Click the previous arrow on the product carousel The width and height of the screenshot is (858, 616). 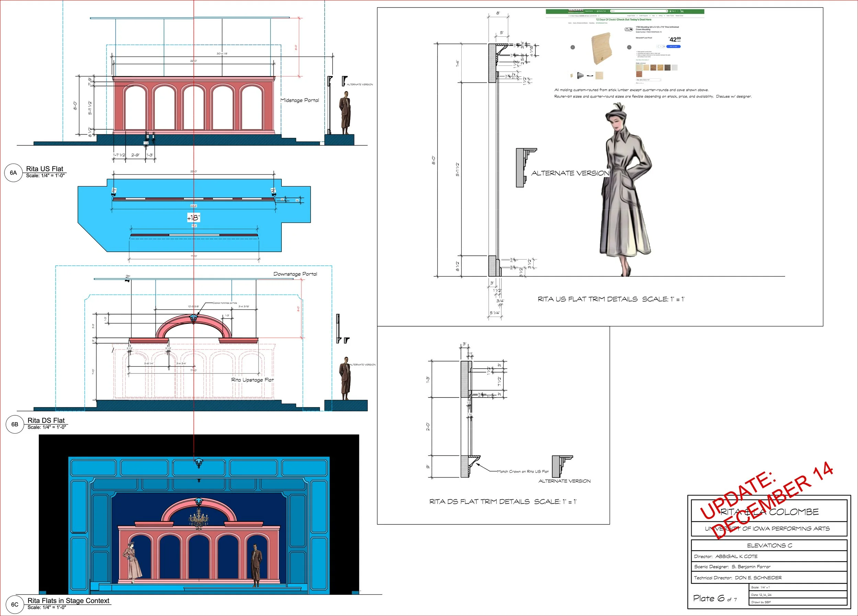573,47
